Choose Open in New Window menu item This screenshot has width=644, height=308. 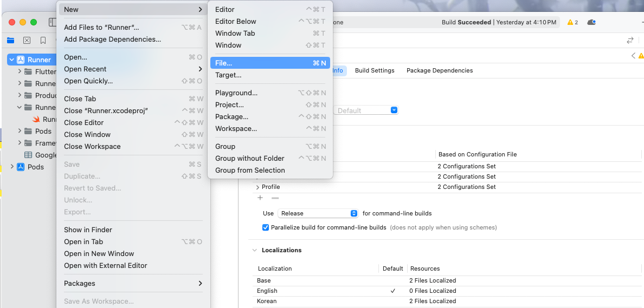[133, 254]
